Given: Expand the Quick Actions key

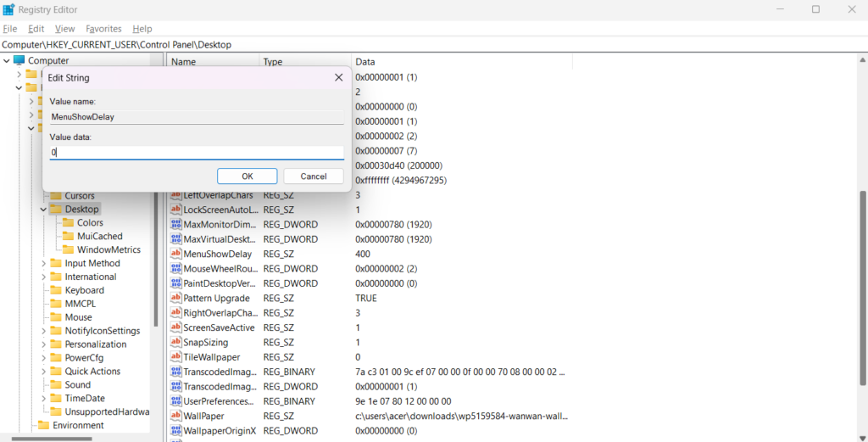Looking at the screenshot, I should coord(43,371).
